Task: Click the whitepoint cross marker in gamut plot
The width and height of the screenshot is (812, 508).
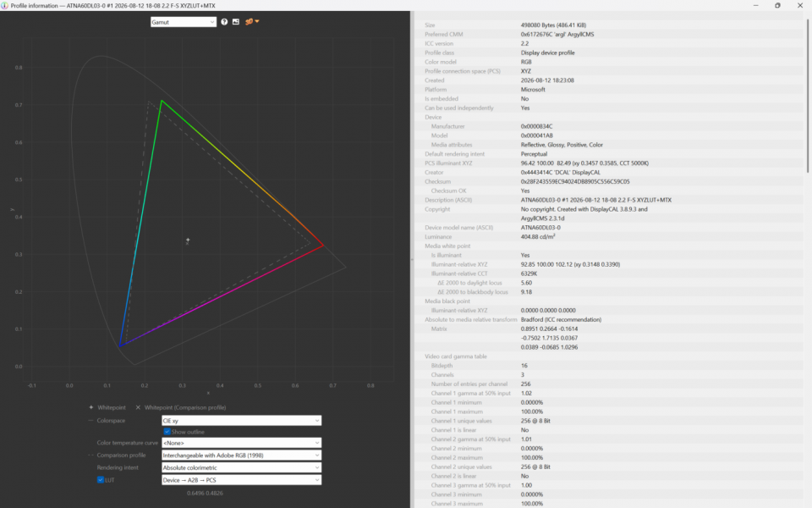Action: pos(188,240)
